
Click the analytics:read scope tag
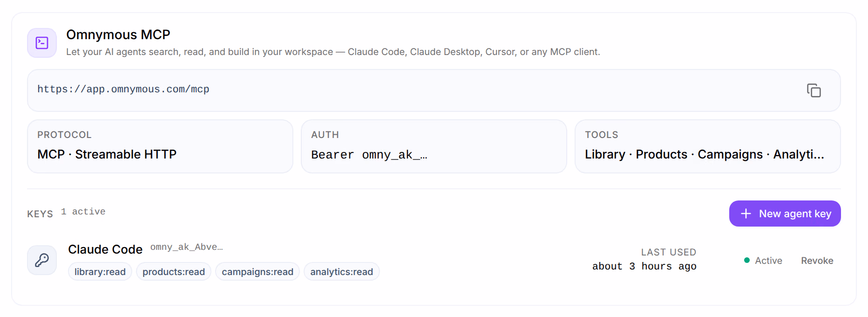tap(342, 272)
